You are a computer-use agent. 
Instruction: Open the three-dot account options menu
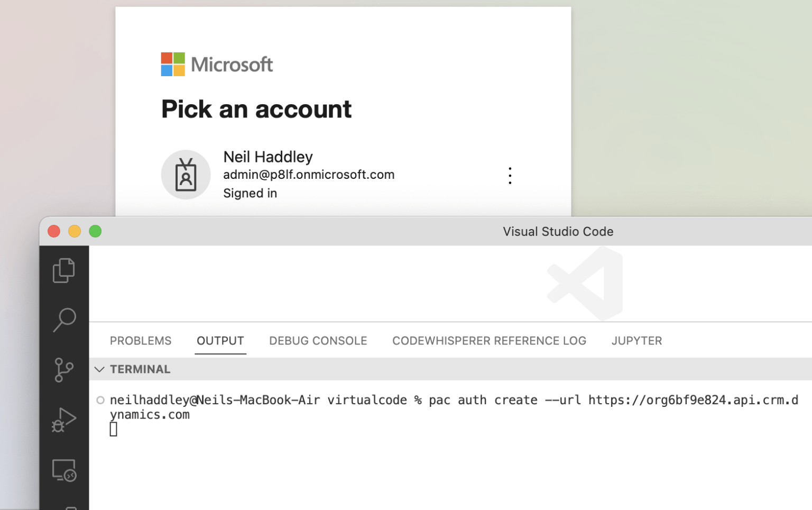click(x=510, y=176)
